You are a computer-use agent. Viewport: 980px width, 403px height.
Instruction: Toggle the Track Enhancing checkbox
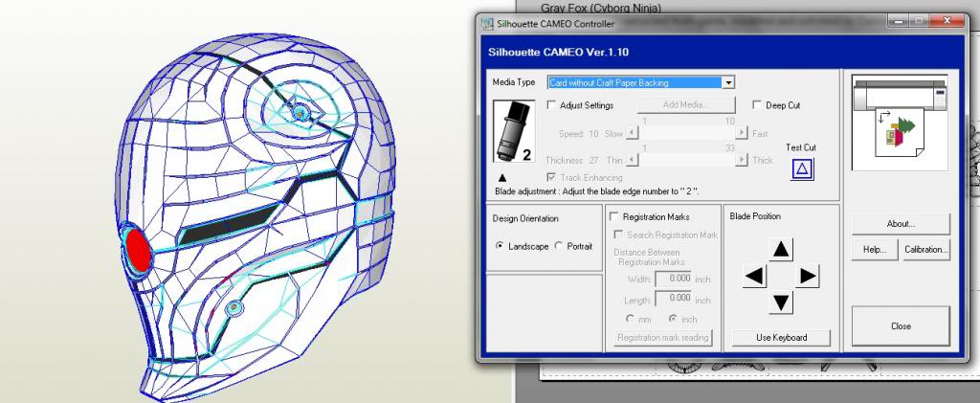click(551, 177)
